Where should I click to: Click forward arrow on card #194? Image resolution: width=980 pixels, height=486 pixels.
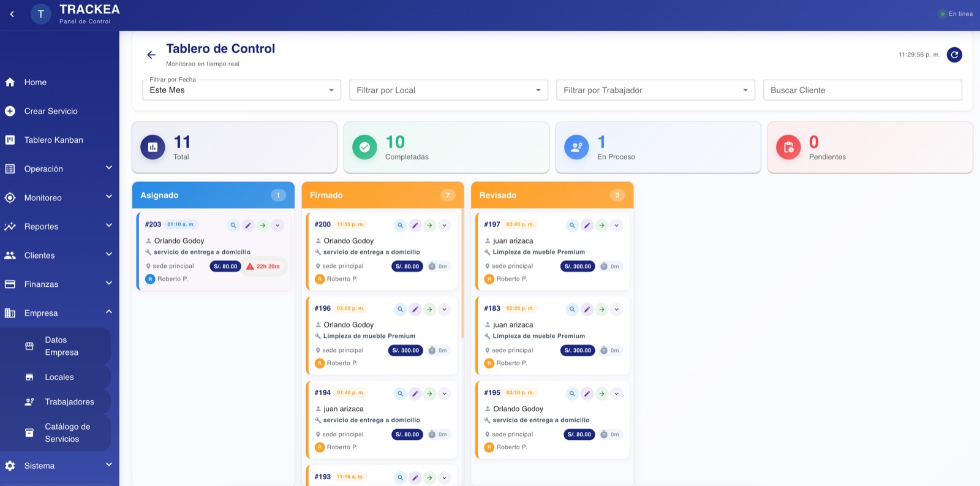point(430,393)
